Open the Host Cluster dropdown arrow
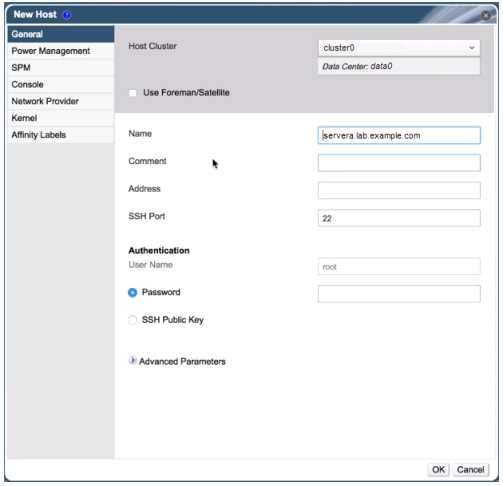The height and width of the screenshot is (486, 503). pyautogui.click(x=471, y=48)
